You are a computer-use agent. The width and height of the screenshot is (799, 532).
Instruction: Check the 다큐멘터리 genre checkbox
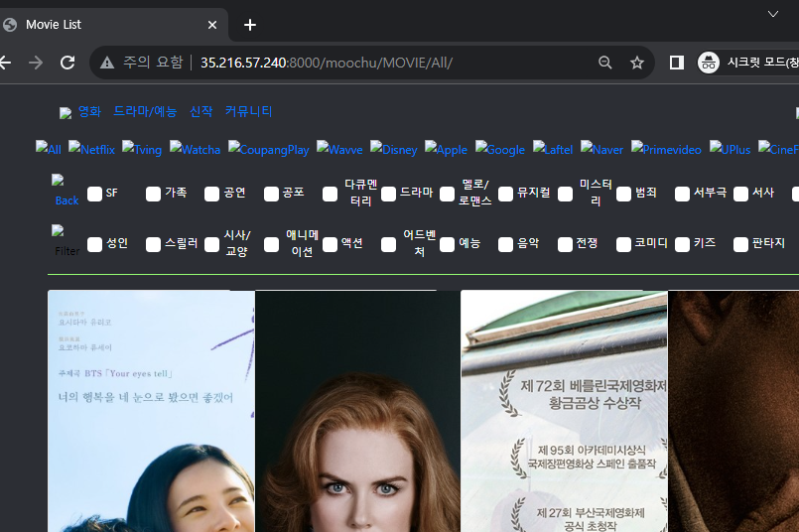(331, 194)
